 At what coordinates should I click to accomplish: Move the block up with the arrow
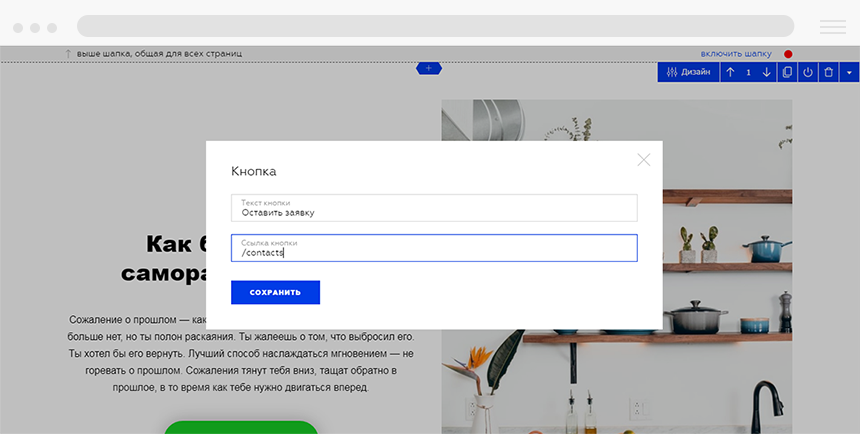coord(730,72)
